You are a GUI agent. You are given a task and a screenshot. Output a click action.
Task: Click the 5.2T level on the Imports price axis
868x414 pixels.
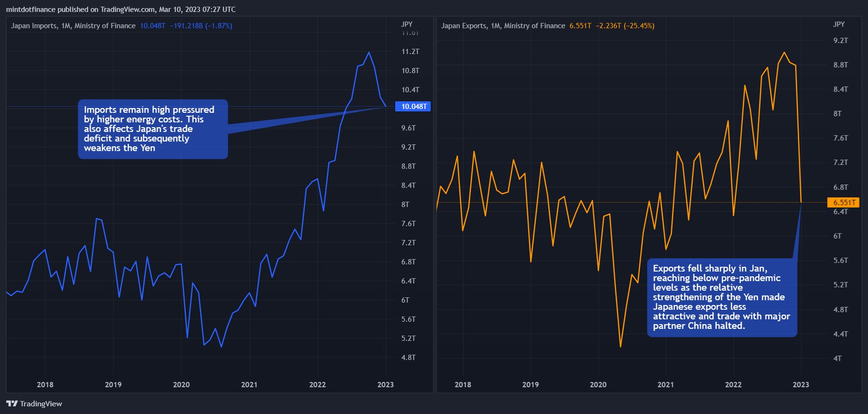pyautogui.click(x=409, y=338)
